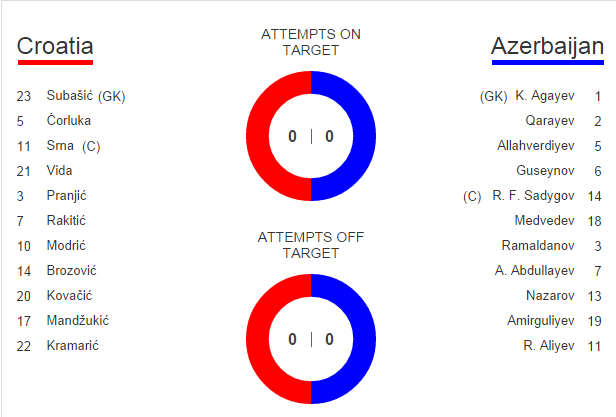Select Mandžukić from the Croatia lineup

coord(77,321)
